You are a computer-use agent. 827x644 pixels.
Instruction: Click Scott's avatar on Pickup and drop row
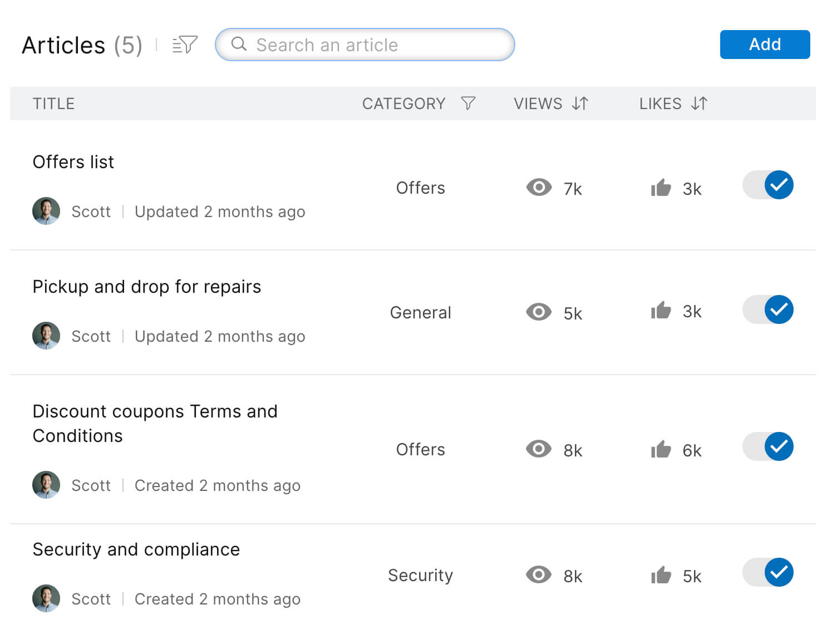(46, 336)
